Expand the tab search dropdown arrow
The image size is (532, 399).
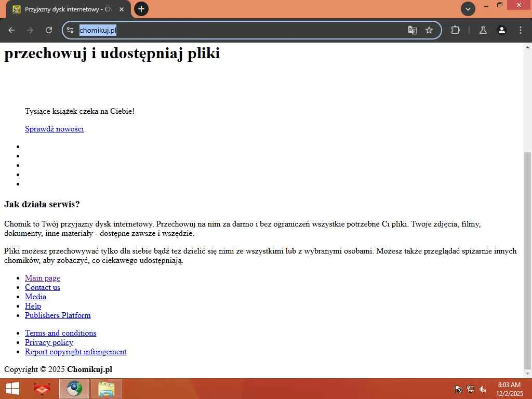point(468,9)
